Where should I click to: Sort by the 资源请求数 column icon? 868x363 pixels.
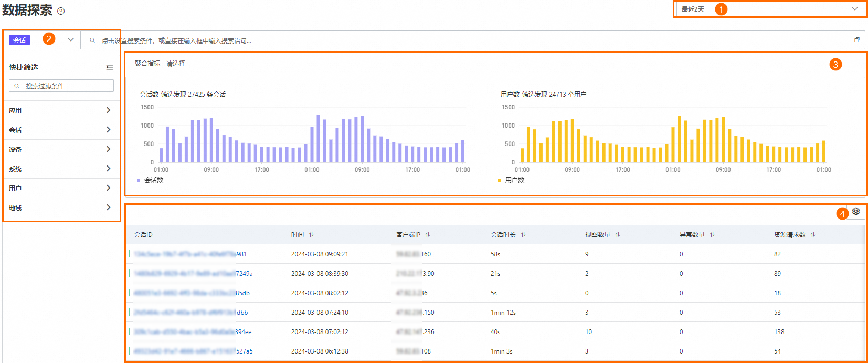(x=813, y=235)
